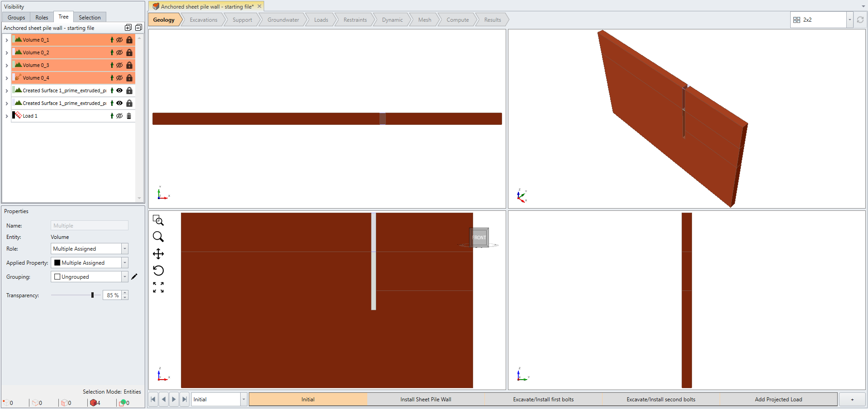
Task: Click the green arrow icon on Volume 0_1
Action: point(112,40)
